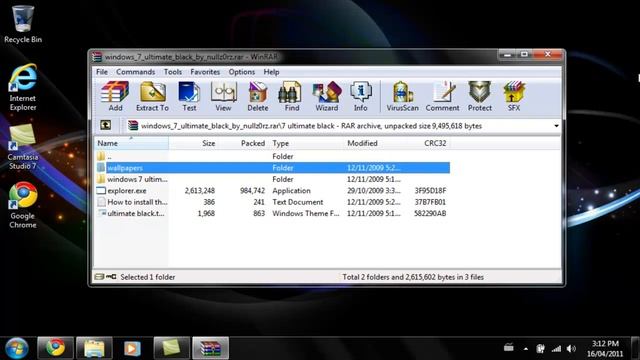The height and width of the screenshot is (360, 640).
Task: Click the Windows Theme F... type cell
Action: pos(306,213)
